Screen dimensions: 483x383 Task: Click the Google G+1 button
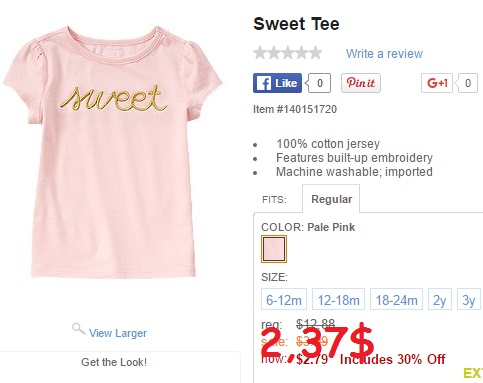[x=437, y=83]
